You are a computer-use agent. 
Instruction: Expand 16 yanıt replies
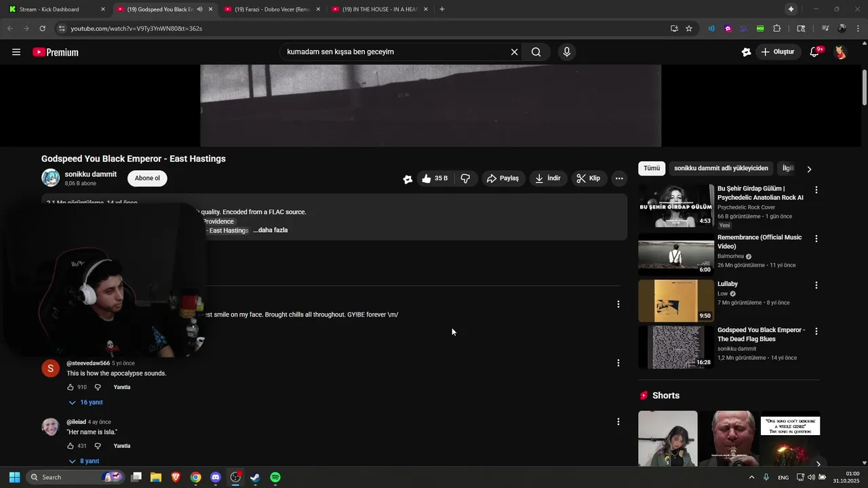(85, 403)
